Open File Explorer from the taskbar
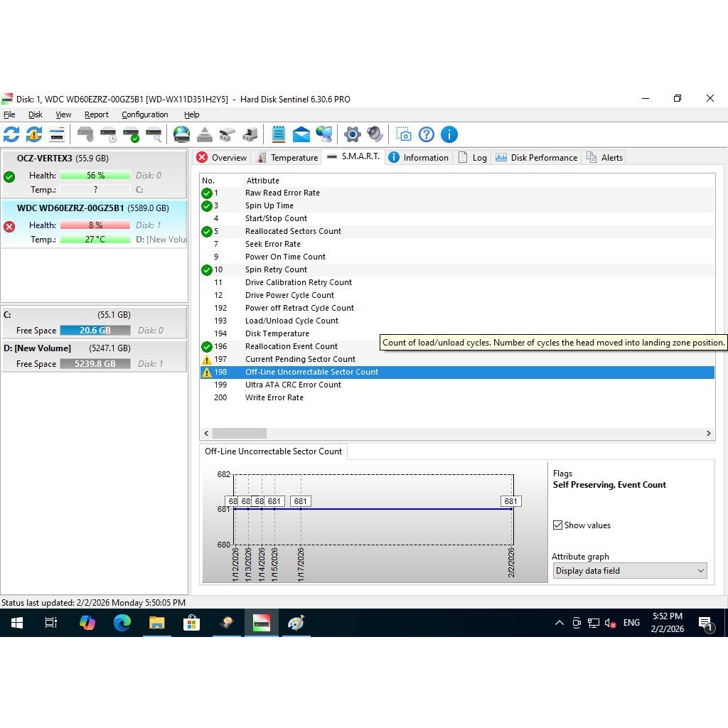 coord(156,623)
